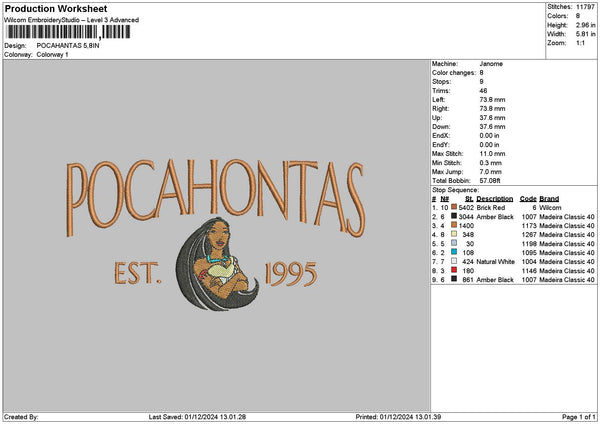
Task: Click the 'EndX:' label
Action: click(x=440, y=135)
